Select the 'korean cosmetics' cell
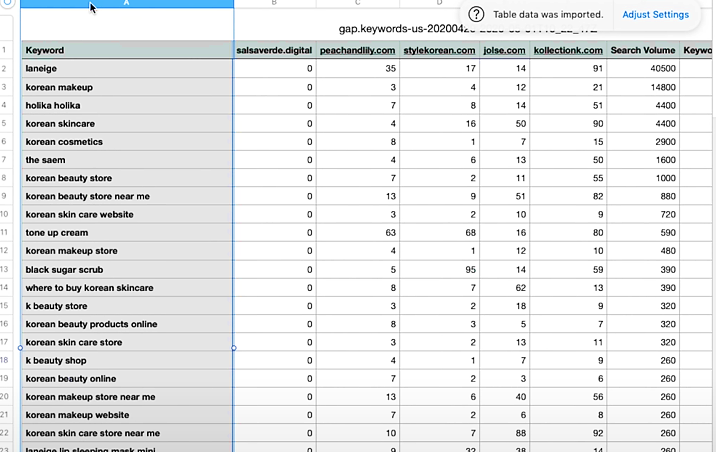Viewport: 716px width, 452px height. click(x=127, y=142)
